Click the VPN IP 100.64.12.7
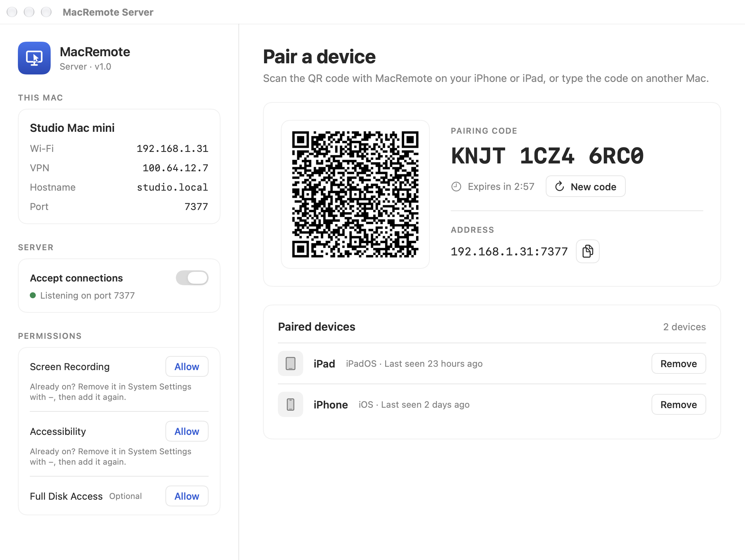 click(175, 168)
